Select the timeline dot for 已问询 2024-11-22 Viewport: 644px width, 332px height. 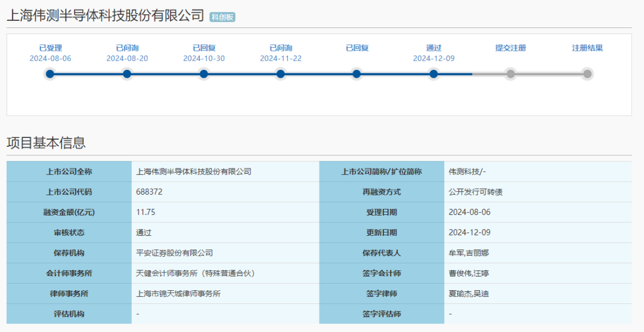[x=280, y=74]
